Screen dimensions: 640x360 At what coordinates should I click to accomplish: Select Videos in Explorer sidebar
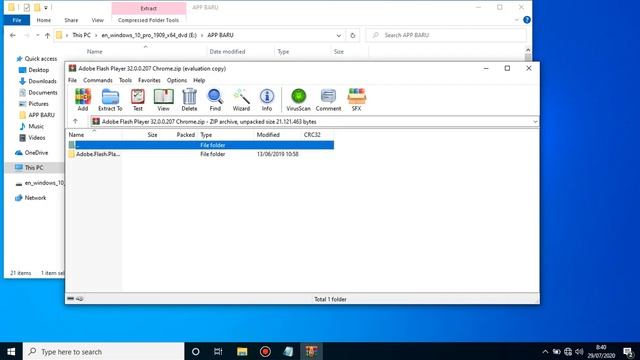click(x=32, y=138)
